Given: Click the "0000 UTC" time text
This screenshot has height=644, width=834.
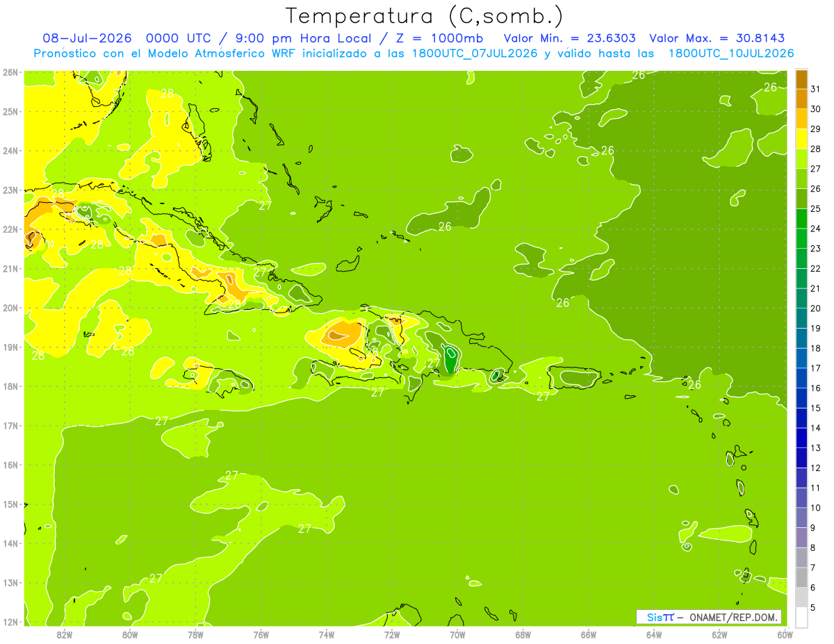Looking at the screenshot, I should point(177,38).
